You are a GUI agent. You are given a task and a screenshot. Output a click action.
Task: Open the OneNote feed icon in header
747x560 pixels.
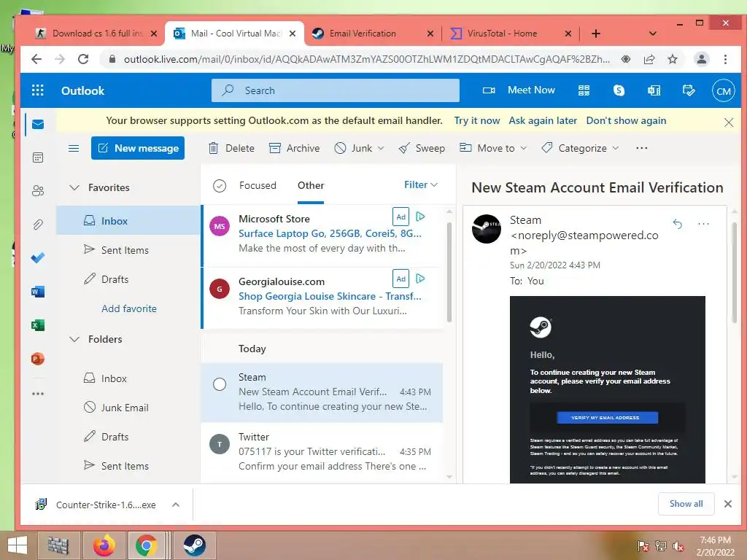tap(654, 90)
